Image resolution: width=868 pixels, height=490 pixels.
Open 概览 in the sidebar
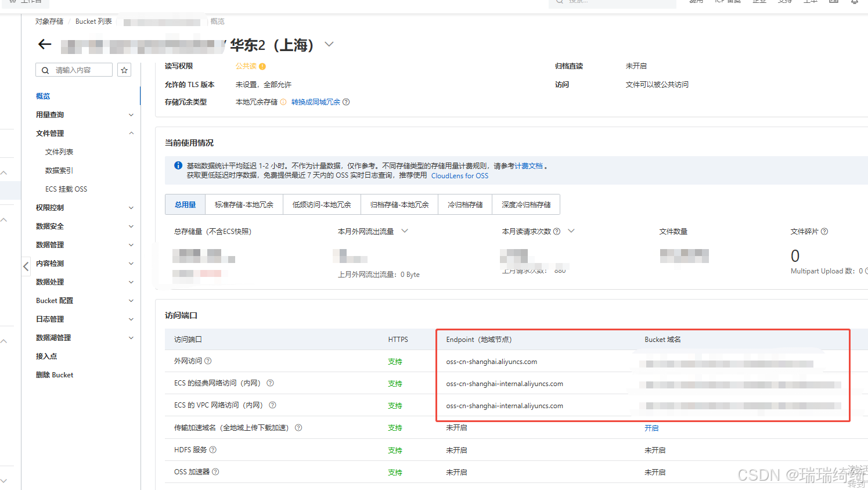43,96
